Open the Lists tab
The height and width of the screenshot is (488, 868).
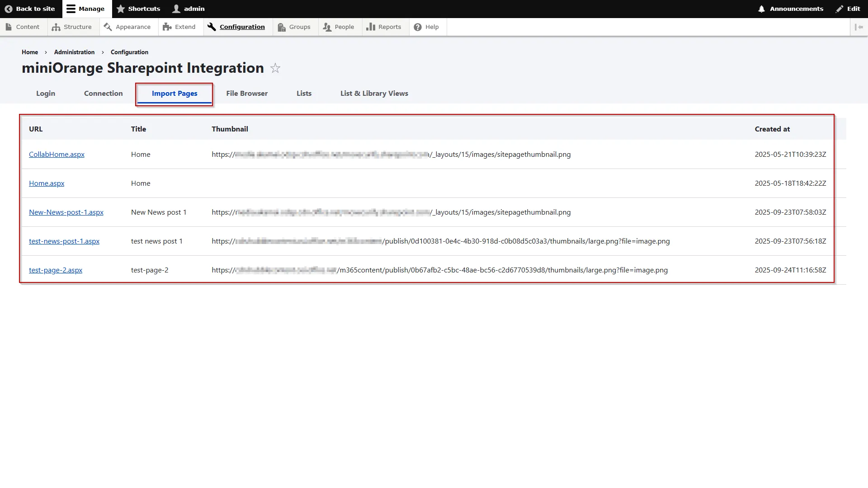click(x=304, y=94)
